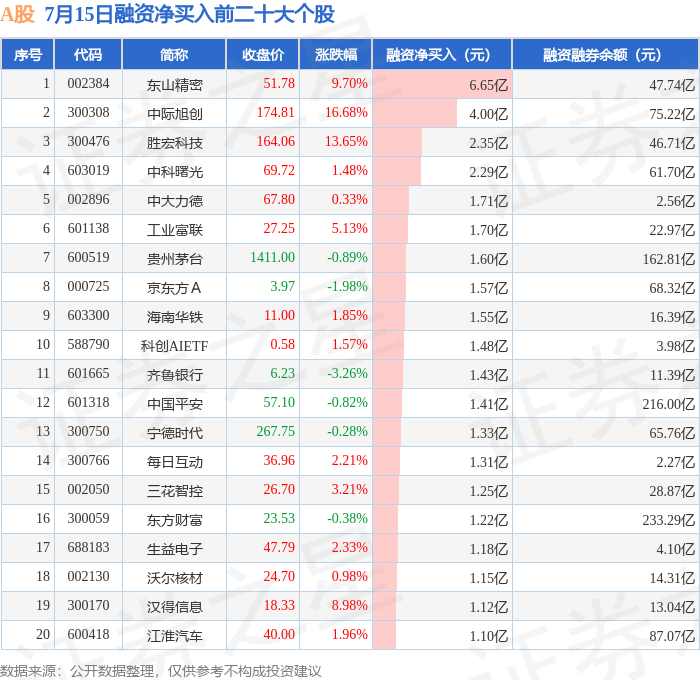Click the 序号 column header
The height and width of the screenshot is (680, 700).
click(x=28, y=54)
